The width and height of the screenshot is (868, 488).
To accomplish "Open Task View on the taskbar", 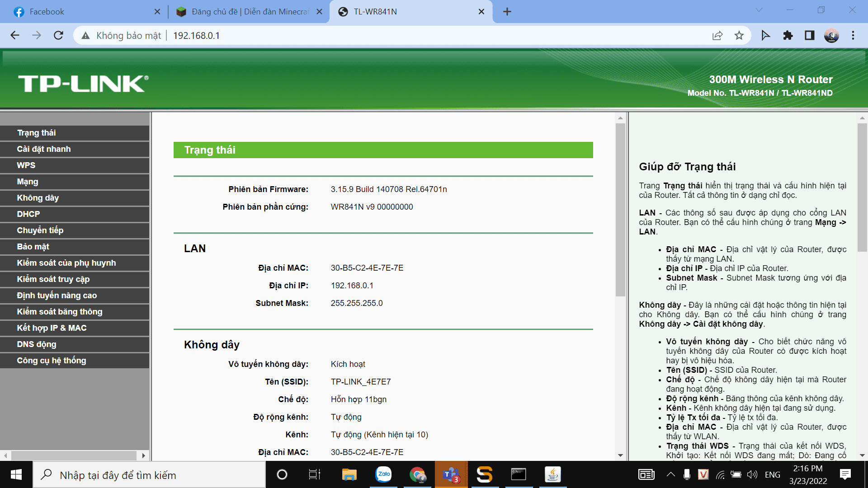I will (x=314, y=474).
